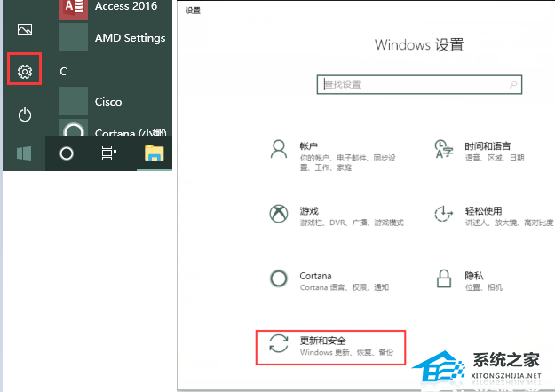Click the Cortana title in Settings
This screenshot has height=392, width=555.
click(315, 276)
